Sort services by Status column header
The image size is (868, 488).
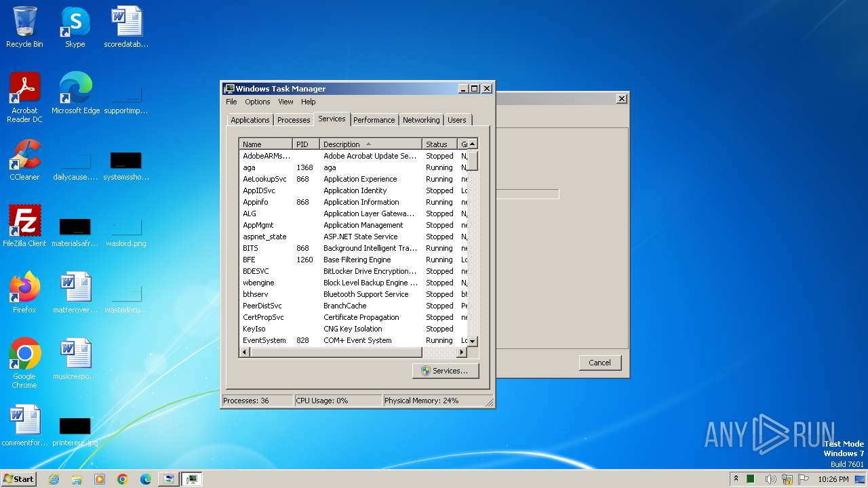coord(439,144)
